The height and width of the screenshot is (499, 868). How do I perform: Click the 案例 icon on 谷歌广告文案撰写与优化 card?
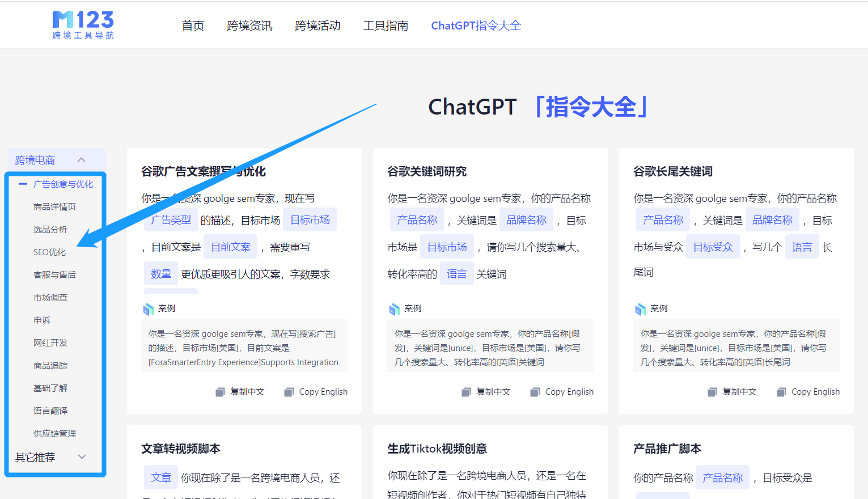[x=149, y=308]
